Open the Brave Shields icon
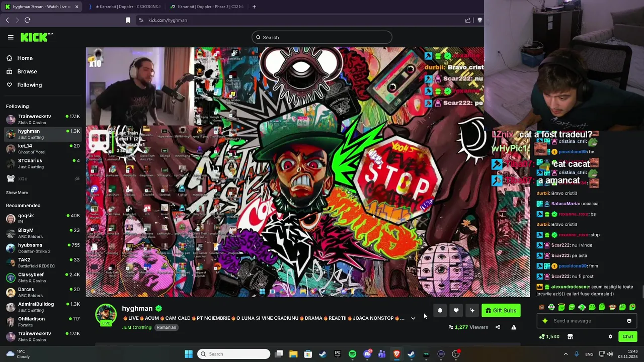Viewport: 644px width, 362px height. pos(479,20)
